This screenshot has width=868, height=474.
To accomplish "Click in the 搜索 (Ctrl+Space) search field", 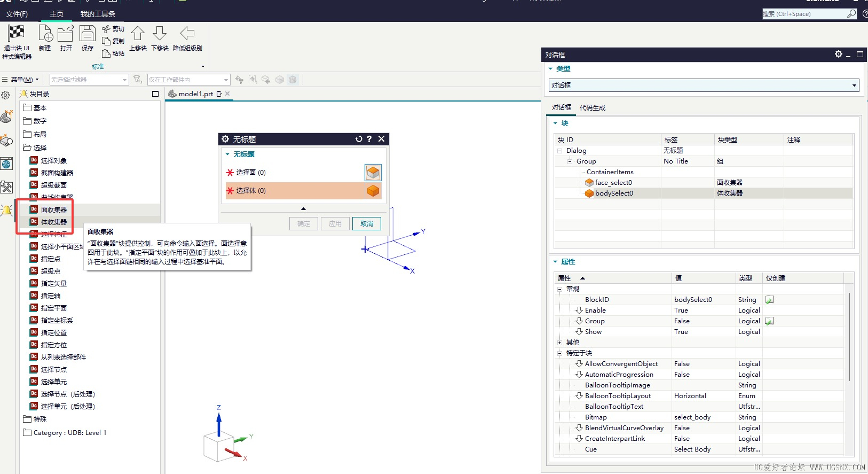I will (804, 14).
